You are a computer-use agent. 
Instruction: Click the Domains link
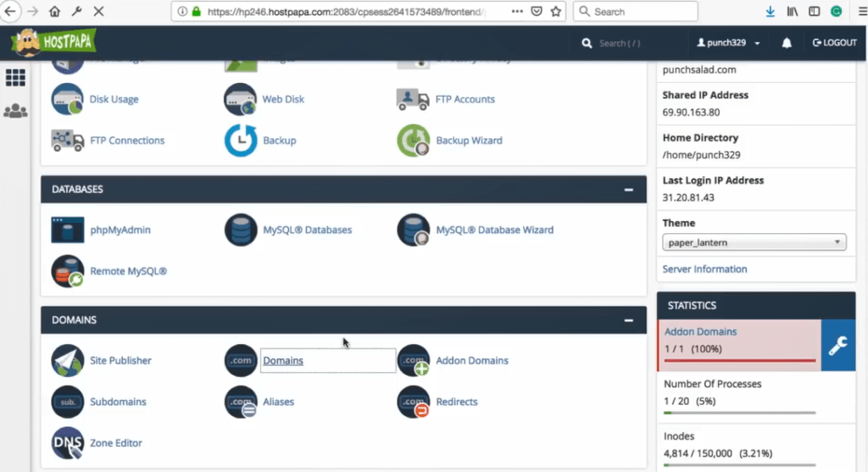point(283,360)
